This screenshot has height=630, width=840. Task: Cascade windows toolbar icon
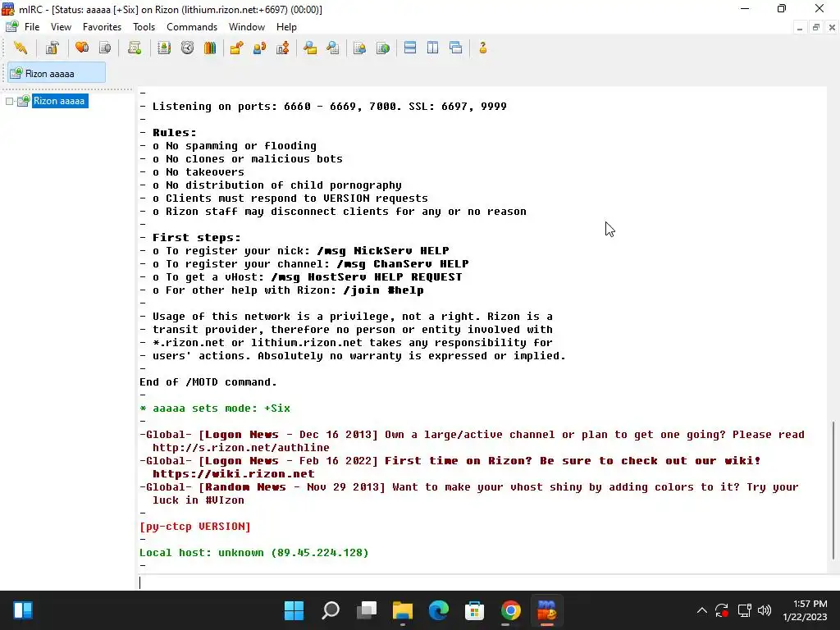[x=456, y=48]
